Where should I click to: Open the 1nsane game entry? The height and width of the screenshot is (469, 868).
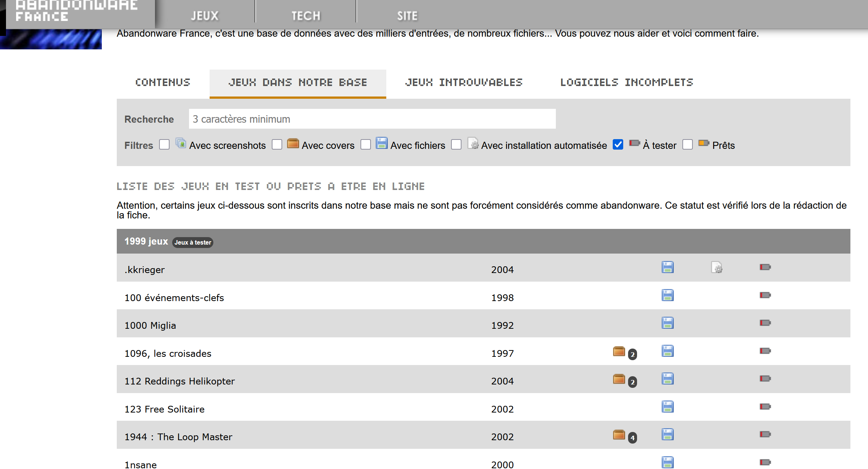pyautogui.click(x=140, y=465)
